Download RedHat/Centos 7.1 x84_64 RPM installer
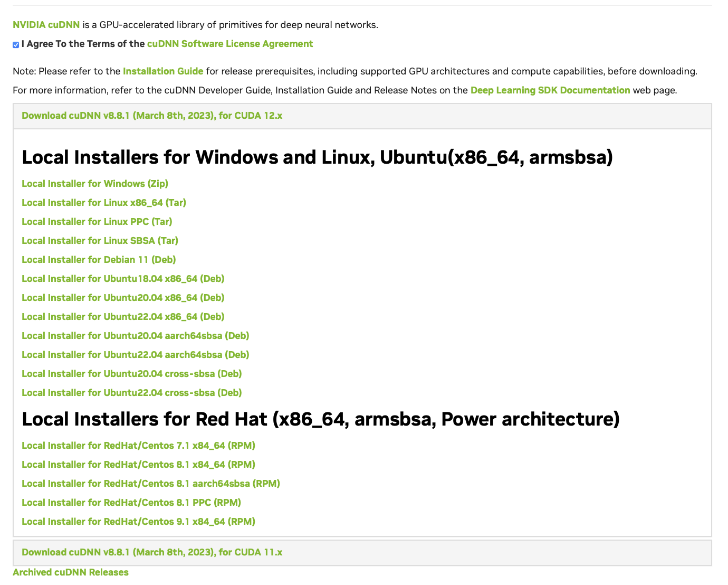The height and width of the screenshot is (585, 728). coord(138,446)
